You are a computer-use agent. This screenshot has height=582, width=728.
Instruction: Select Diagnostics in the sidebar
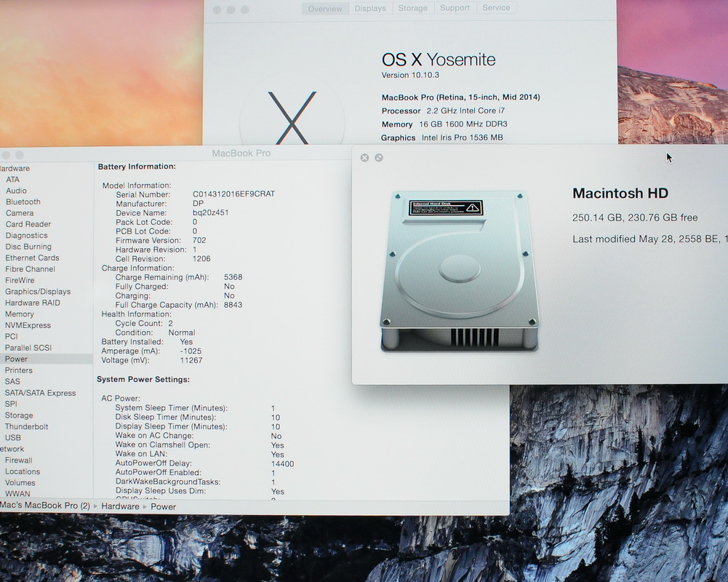point(26,236)
